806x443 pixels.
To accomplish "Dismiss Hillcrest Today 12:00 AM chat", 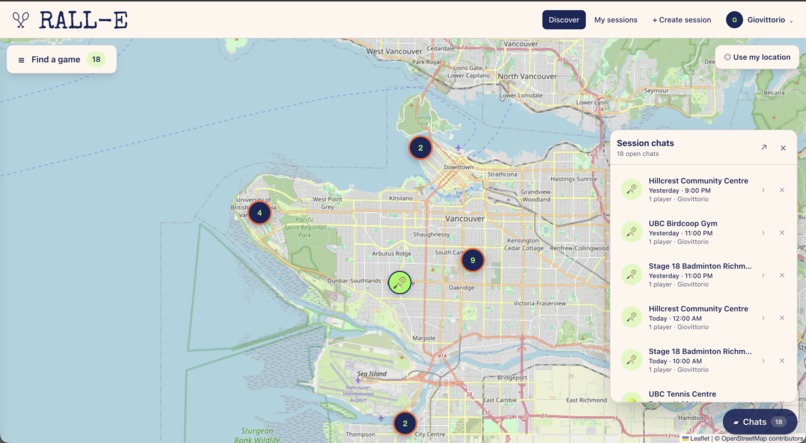I will click(x=782, y=318).
